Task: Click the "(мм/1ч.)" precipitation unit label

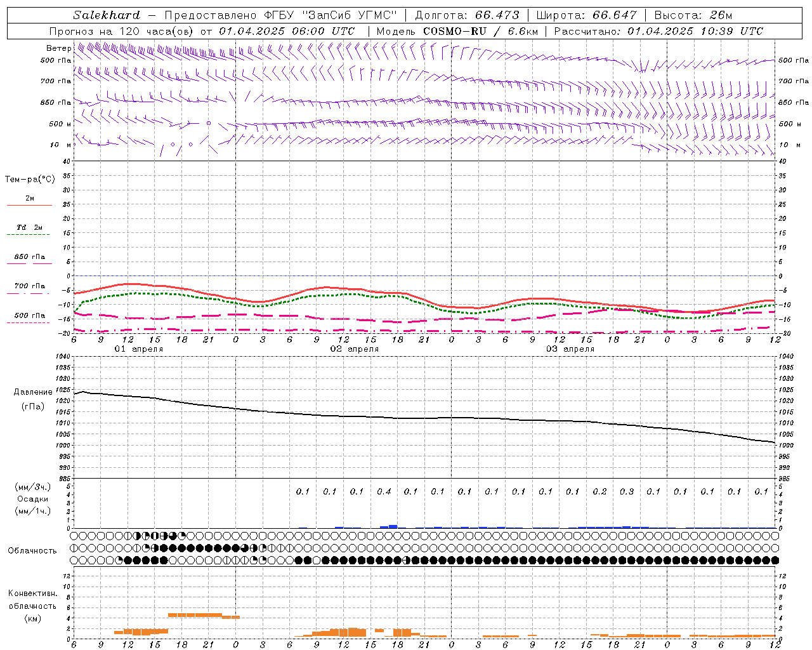Action: 33,511
